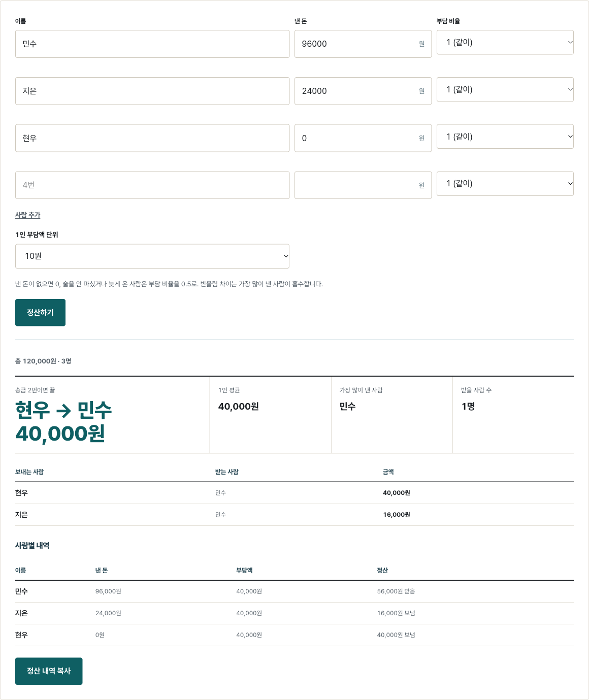The width and height of the screenshot is (589, 700).
Task: Click 지은 in the transfer table
Action: (21, 515)
